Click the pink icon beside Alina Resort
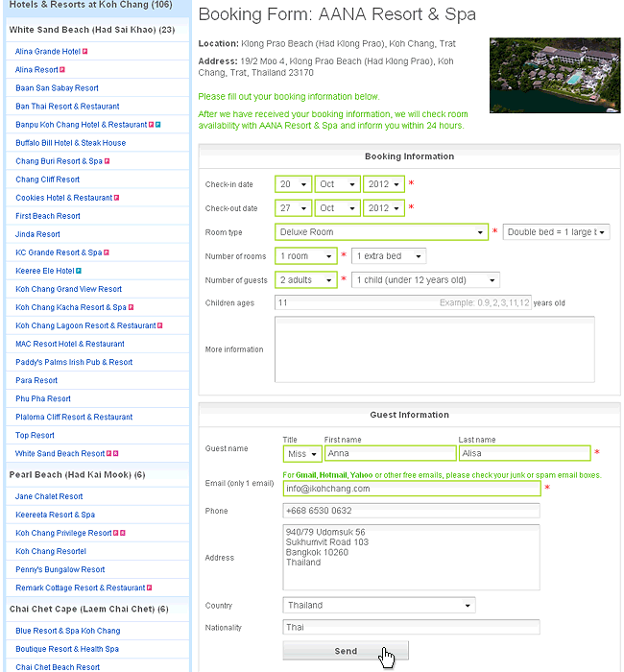Viewport: 624px width, 672px height. tap(62, 70)
